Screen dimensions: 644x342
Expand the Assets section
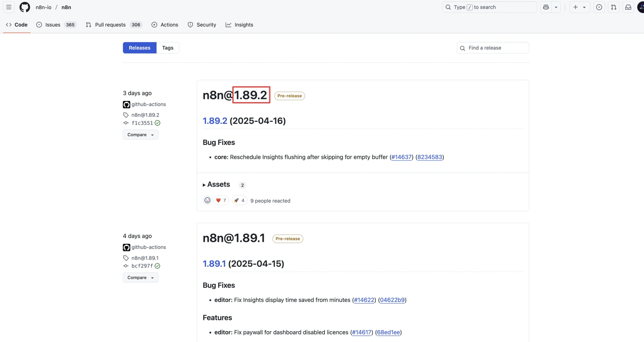pyautogui.click(x=217, y=185)
